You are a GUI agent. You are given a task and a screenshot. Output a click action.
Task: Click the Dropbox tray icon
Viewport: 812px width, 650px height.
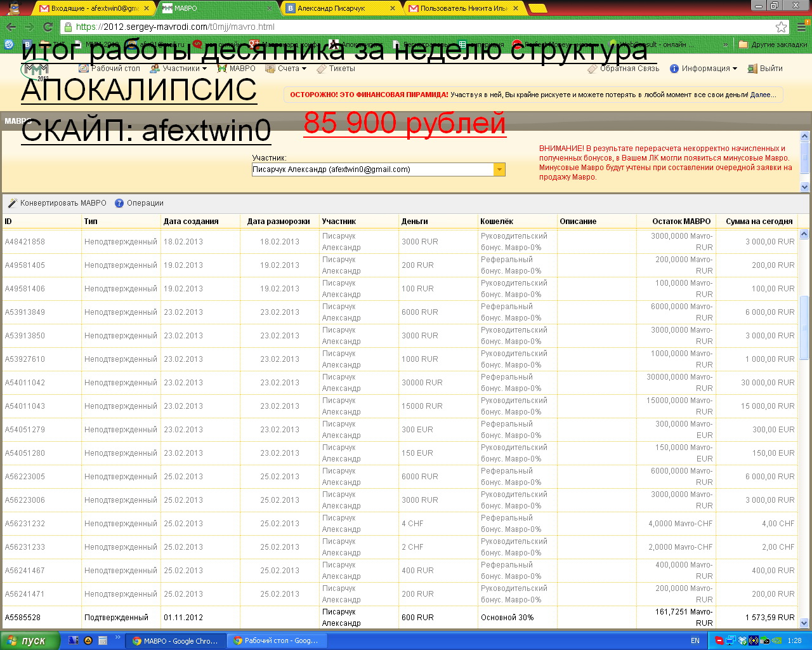(742, 640)
